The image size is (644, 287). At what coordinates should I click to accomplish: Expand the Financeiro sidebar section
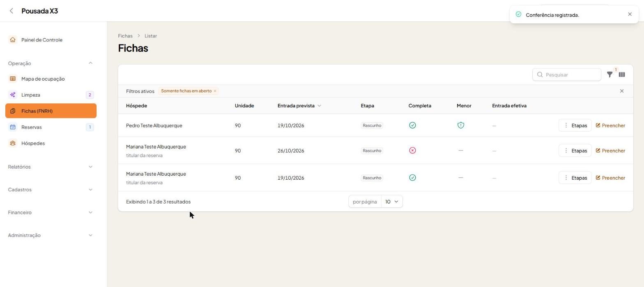[x=51, y=213]
